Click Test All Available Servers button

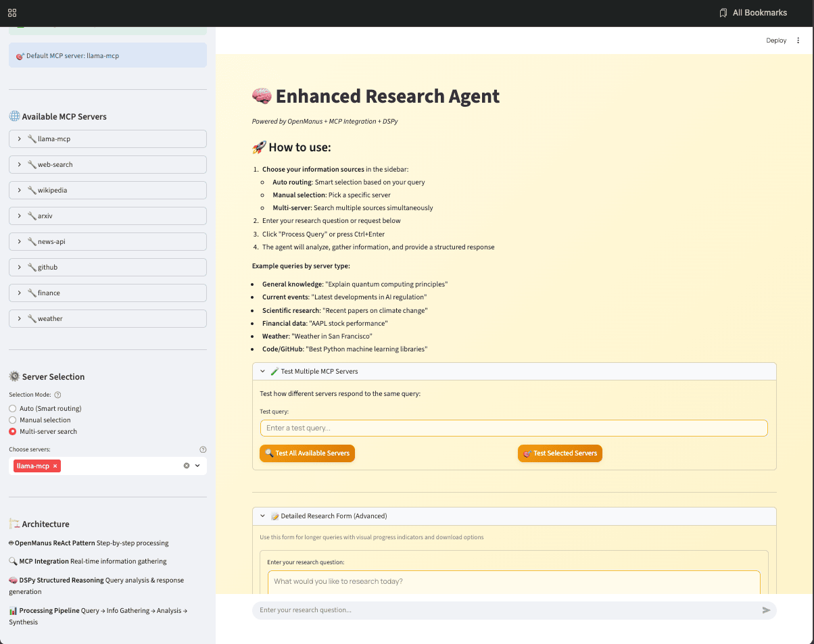coord(307,453)
